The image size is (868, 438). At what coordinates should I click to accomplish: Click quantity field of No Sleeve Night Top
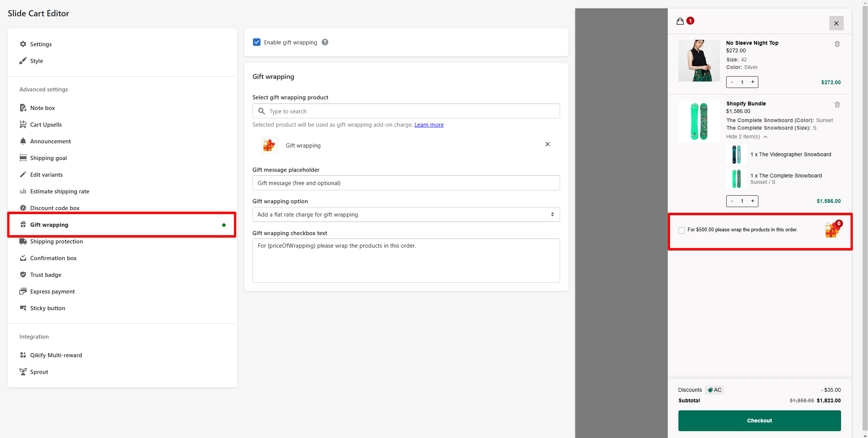tap(742, 82)
